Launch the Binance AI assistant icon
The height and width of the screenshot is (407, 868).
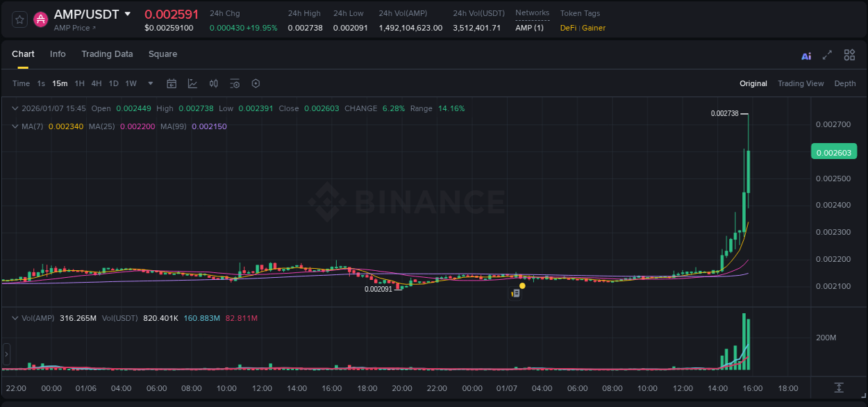(x=806, y=54)
